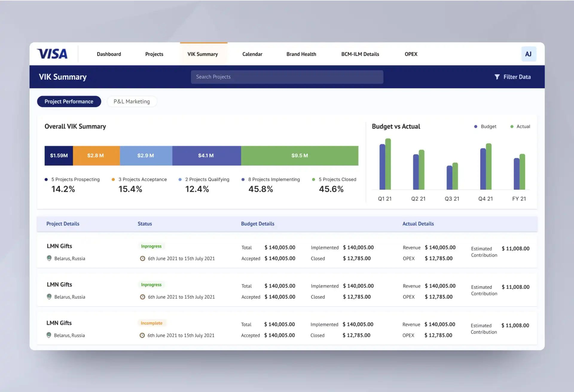Select the Project Performance tab

point(69,101)
